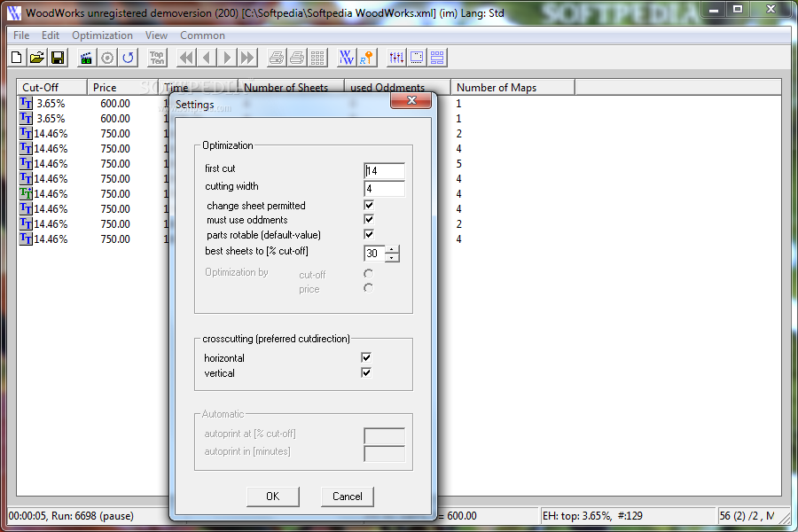Image resolution: width=798 pixels, height=532 pixels.
Task: Select the cut-off optimization radio button
Action: tap(369, 274)
